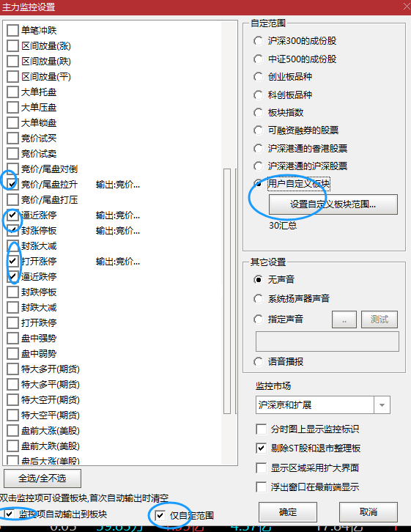Open the sound file browse '..' button
411x532 pixels.
(344, 319)
